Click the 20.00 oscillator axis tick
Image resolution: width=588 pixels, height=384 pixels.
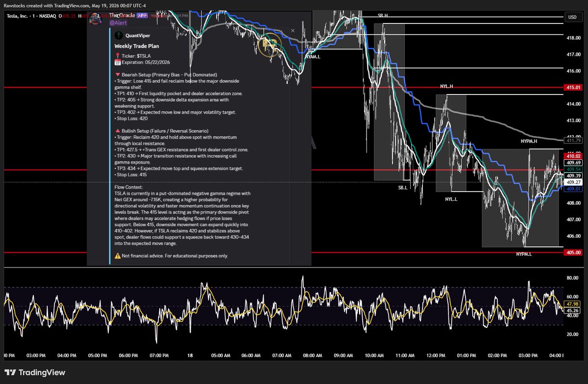point(573,334)
